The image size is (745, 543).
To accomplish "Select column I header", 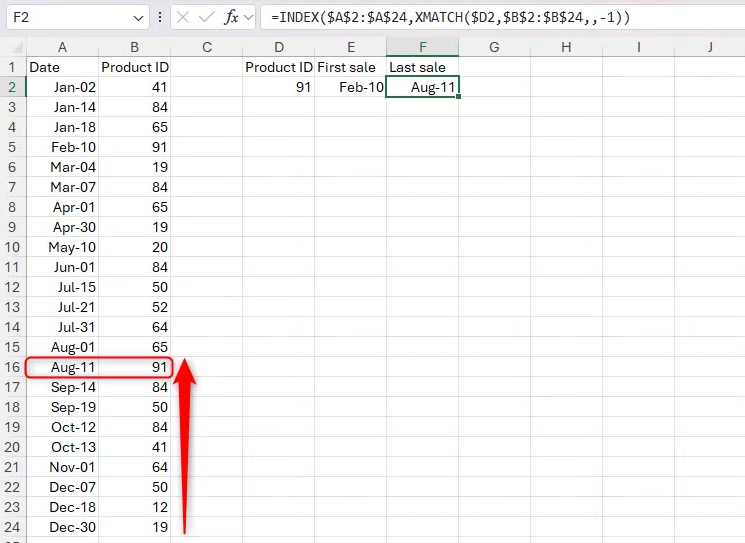I will 639,47.
